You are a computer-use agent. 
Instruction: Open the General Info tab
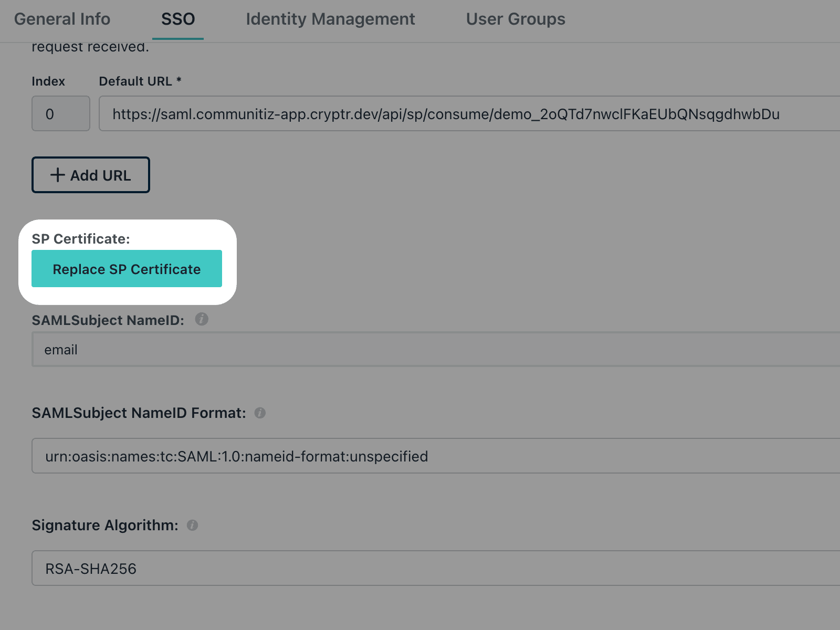(62, 19)
